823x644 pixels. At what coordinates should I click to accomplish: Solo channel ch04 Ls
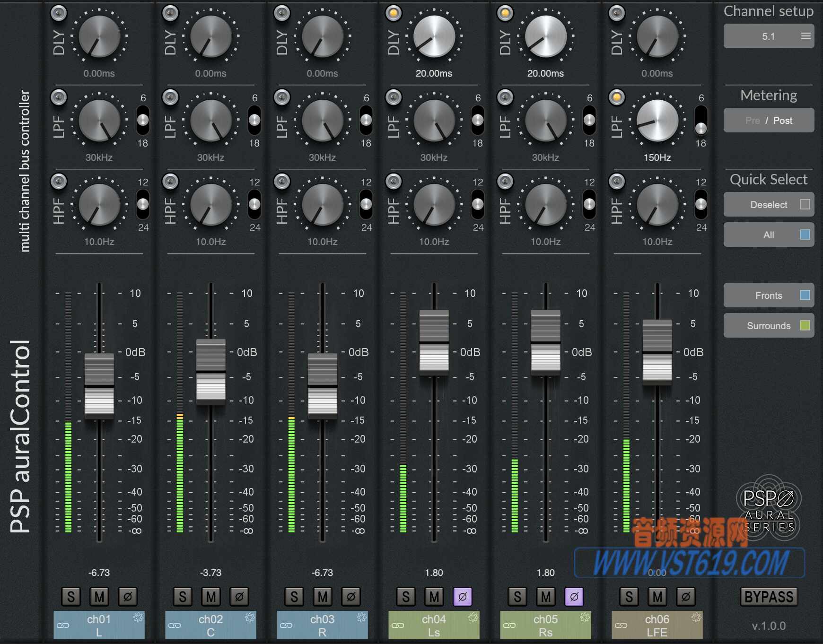[406, 597]
